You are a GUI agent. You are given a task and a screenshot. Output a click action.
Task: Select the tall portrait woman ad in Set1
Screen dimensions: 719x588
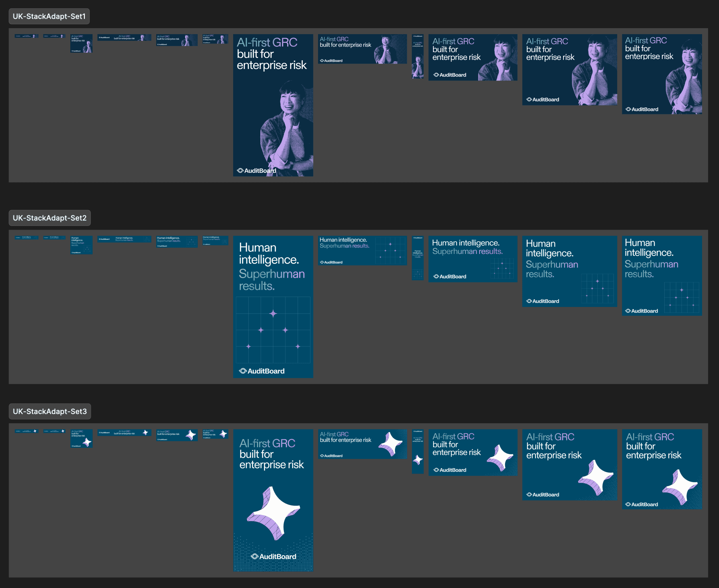click(x=273, y=105)
